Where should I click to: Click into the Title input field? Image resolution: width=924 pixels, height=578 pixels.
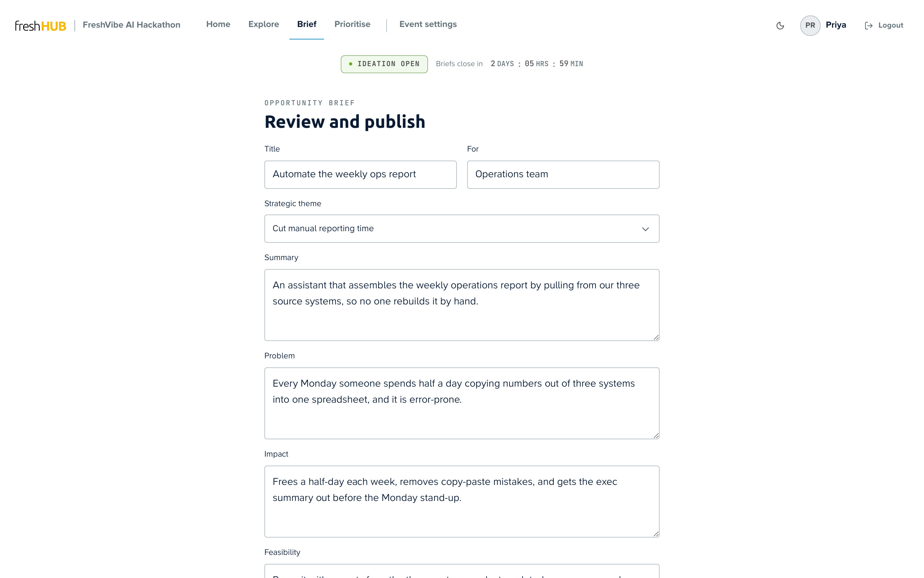(360, 175)
